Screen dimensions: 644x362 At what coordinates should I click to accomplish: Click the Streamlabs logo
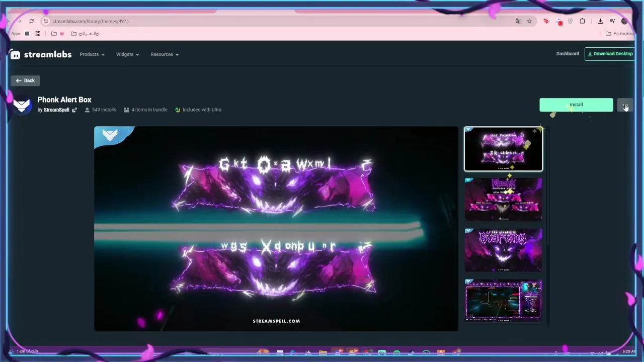tap(41, 54)
